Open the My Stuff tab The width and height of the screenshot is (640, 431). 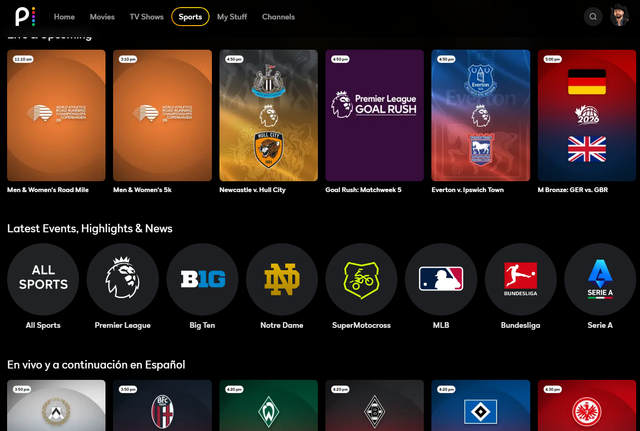click(x=232, y=17)
